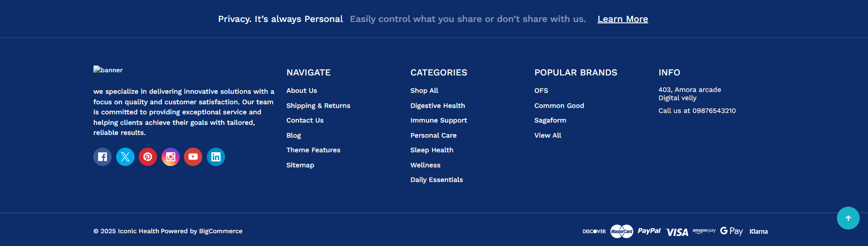Click the broken banner logo image
The image size is (868, 246).
click(108, 70)
